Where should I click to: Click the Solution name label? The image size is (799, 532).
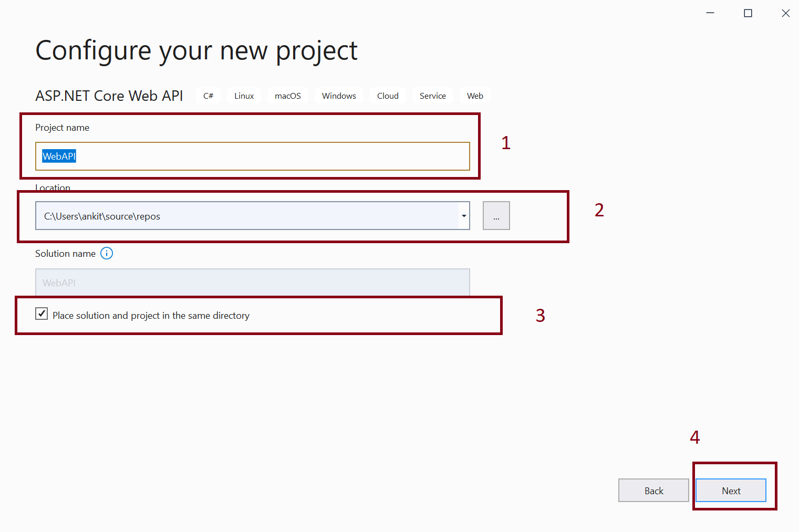[x=65, y=254]
